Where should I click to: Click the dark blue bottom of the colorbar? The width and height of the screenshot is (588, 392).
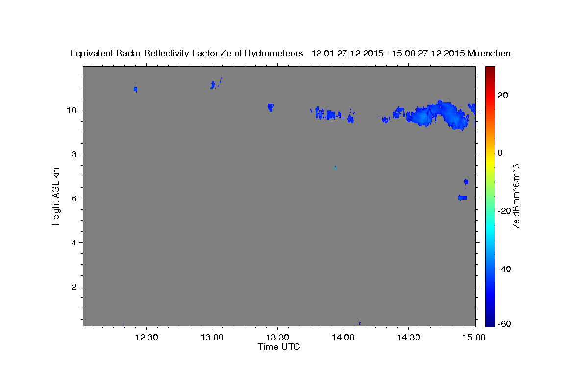click(x=490, y=318)
